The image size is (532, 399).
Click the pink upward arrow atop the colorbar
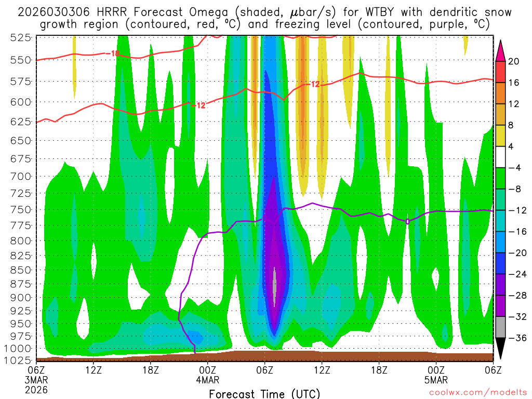501,49
